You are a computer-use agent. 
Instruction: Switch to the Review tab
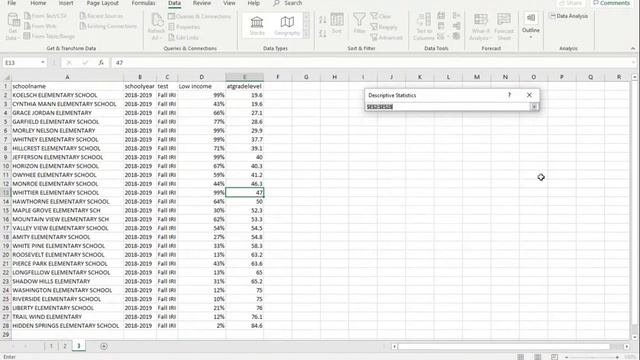[202, 3]
